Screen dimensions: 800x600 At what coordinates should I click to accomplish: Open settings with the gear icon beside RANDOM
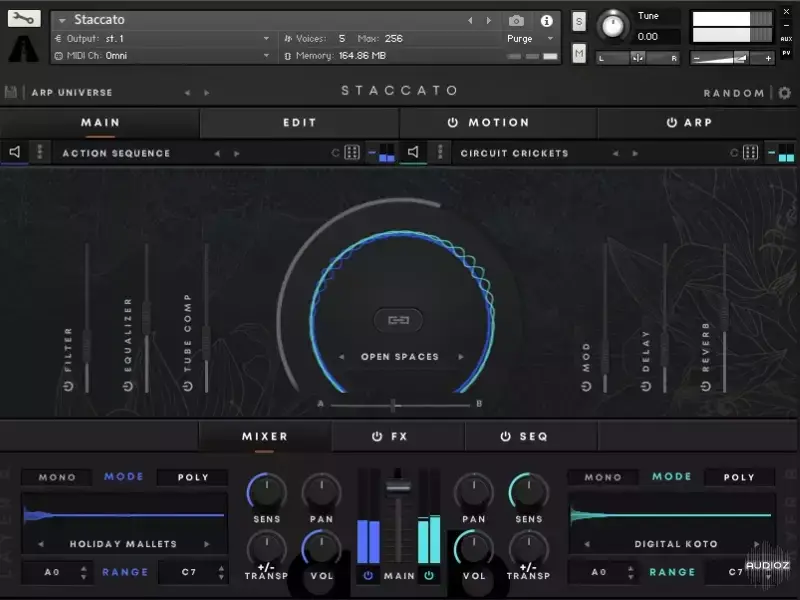[x=785, y=93]
